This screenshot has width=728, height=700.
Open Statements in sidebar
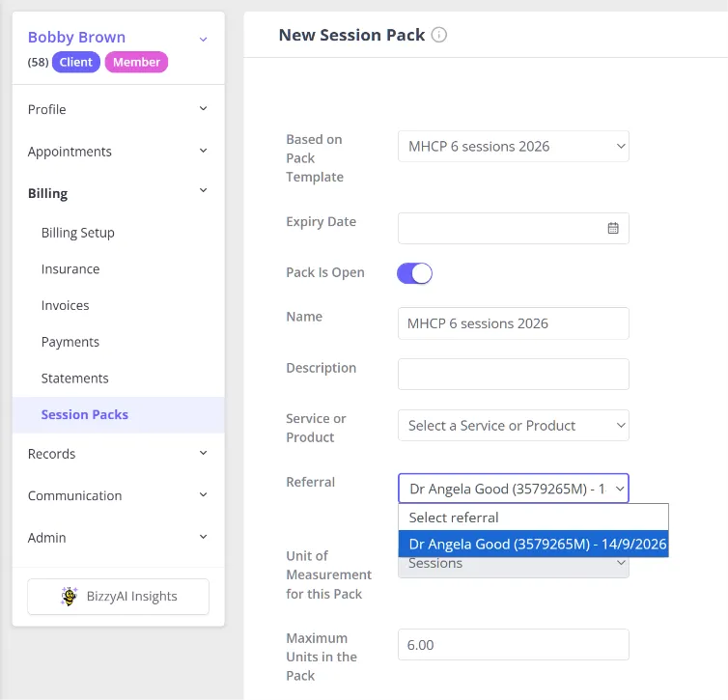(x=74, y=378)
